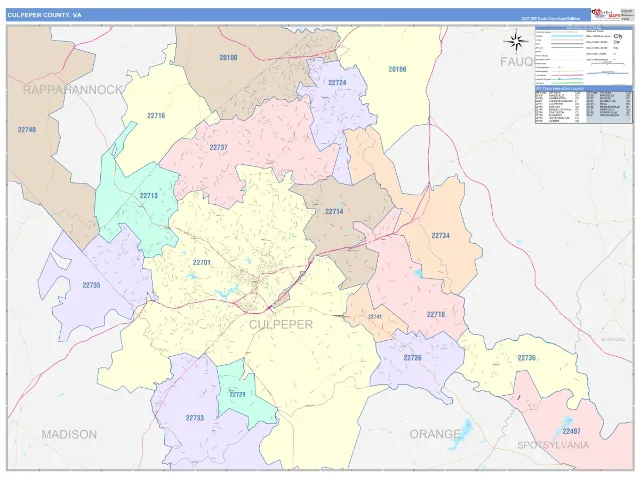Select ZIP code label 22726
640x480 pixels.
[x=412, y=358]
